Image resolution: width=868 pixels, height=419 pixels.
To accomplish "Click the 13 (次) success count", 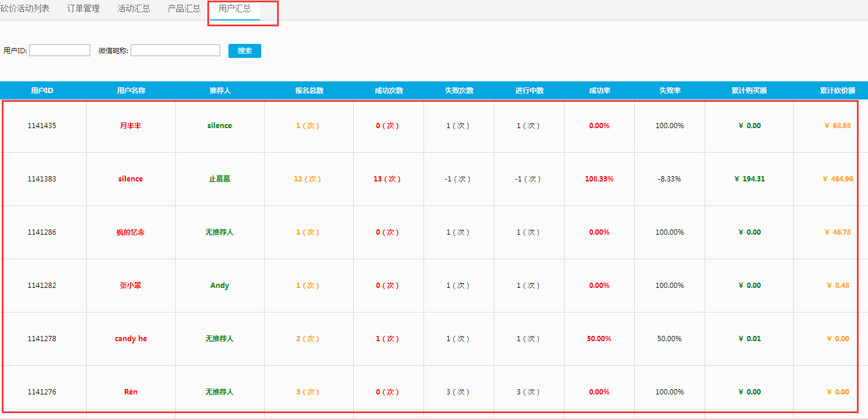I will pos(387,179).
